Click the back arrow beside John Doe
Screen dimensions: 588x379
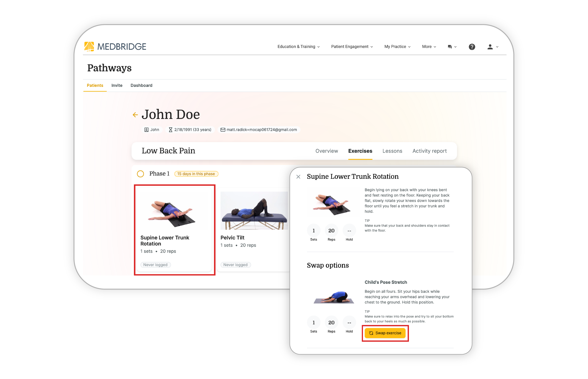pyautogui.click(x=135, y=115)
